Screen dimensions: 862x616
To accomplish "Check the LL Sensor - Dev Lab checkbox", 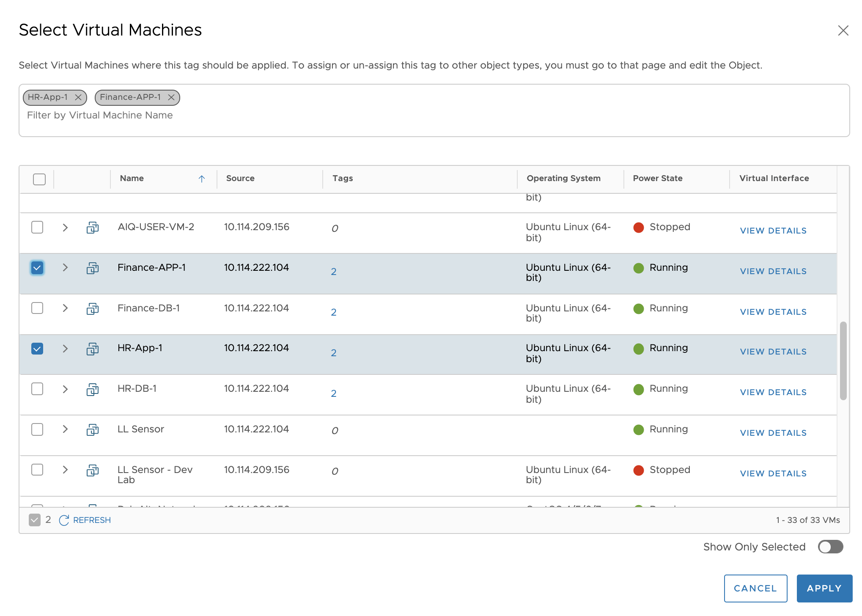I will click(x=37, y=470).
